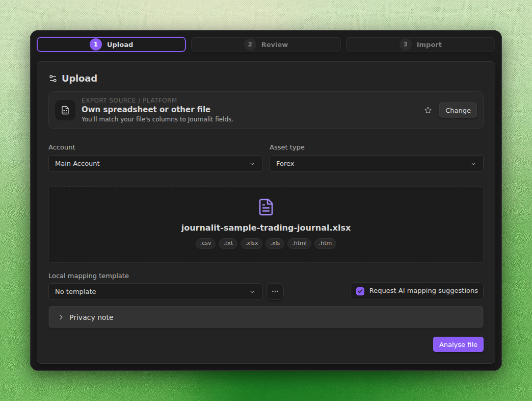Click the step 1 number badge

[96, 44]
